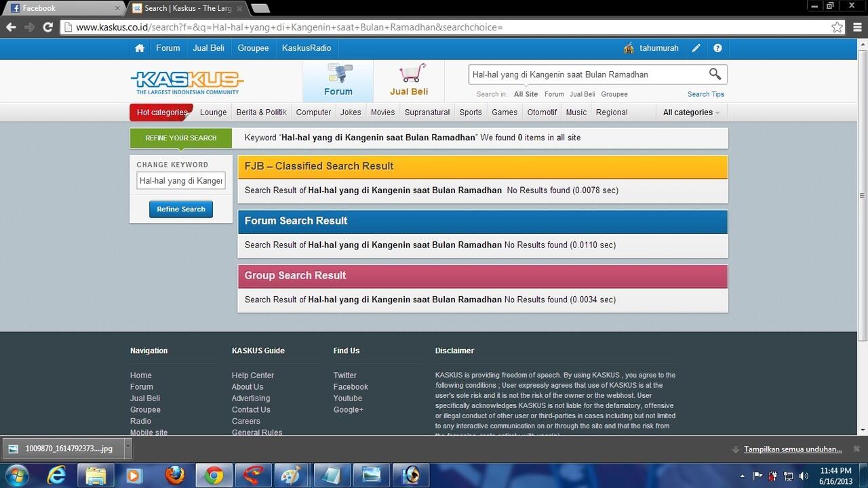Open the Forum section with chat icon
This screenshot has height=488, width=868.
point(338,81)
